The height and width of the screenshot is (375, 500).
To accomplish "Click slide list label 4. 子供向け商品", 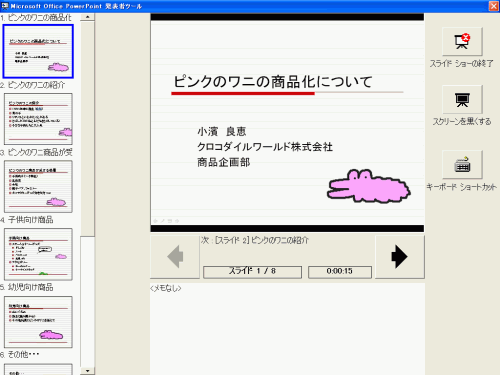I will coord(27,220).
